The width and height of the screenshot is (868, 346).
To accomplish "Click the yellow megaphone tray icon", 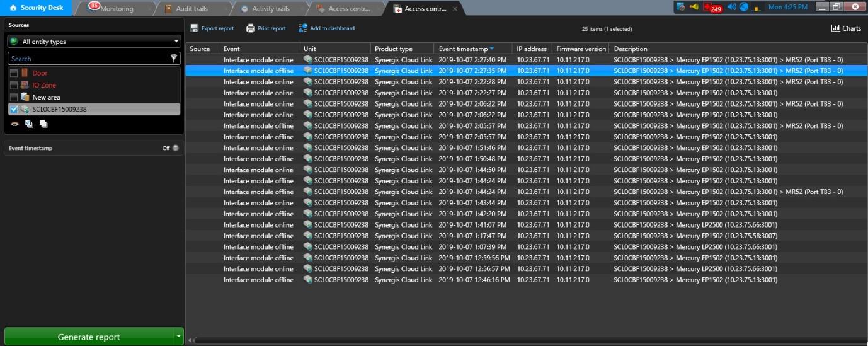I will pyautogui.click(x=694, y=8).
